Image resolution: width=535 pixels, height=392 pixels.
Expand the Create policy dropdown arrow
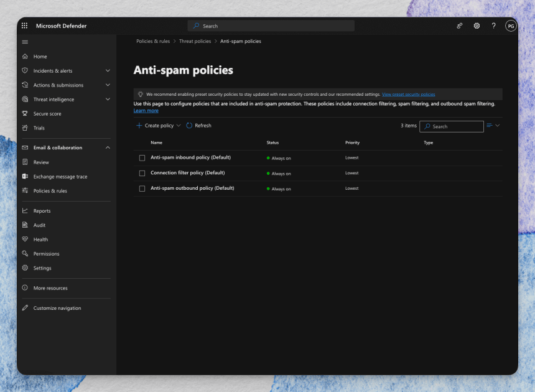pos(178,125)
